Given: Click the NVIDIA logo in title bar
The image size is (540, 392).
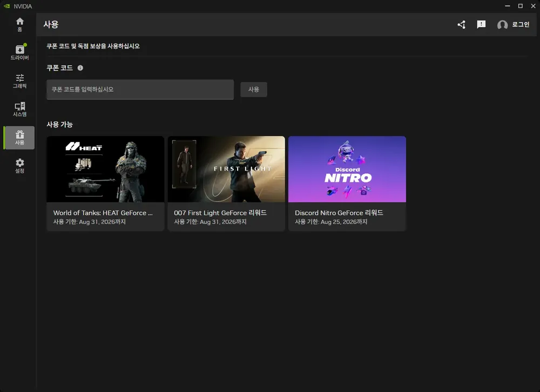Looking at the screenshot, I should point(6,6).
